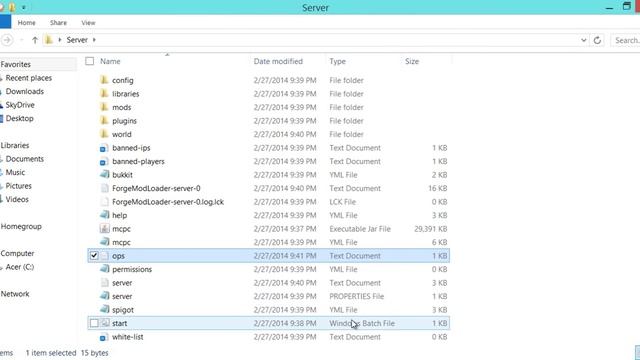
Task: Open Music library in sidebar
Action: click(x=15, y=172)
